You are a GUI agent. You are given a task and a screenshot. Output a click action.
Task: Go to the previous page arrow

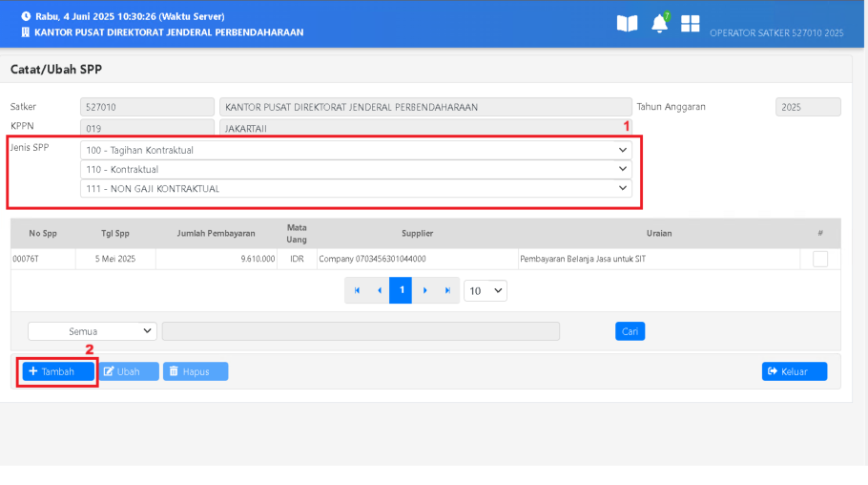(x=379, y=290)
